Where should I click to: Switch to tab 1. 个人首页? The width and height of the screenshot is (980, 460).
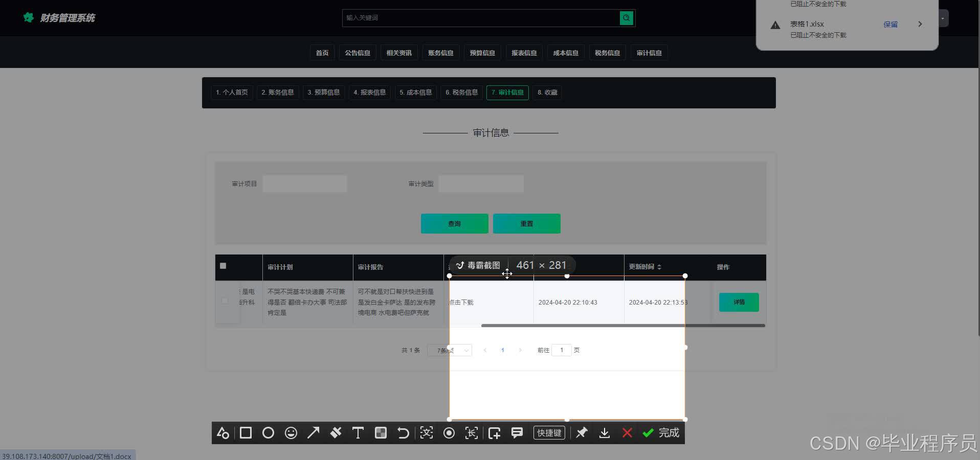[232, 93]
